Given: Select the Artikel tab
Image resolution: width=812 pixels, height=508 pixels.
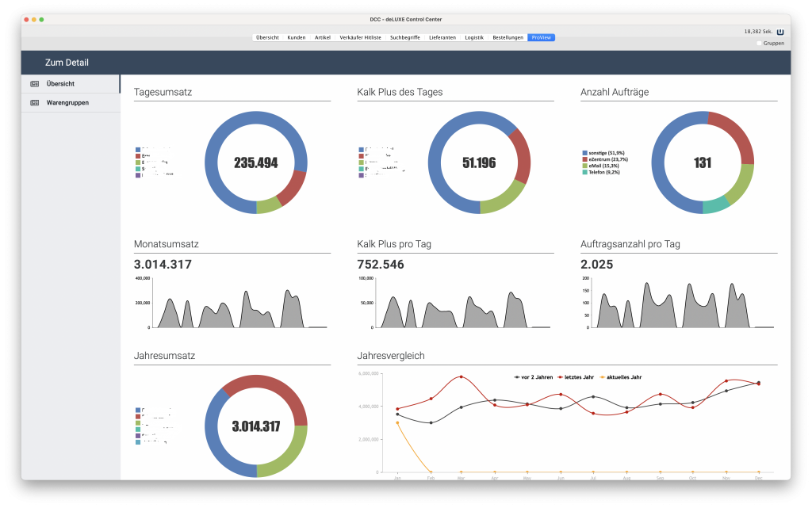Looking at the screenshot, I should pos(322,36).
